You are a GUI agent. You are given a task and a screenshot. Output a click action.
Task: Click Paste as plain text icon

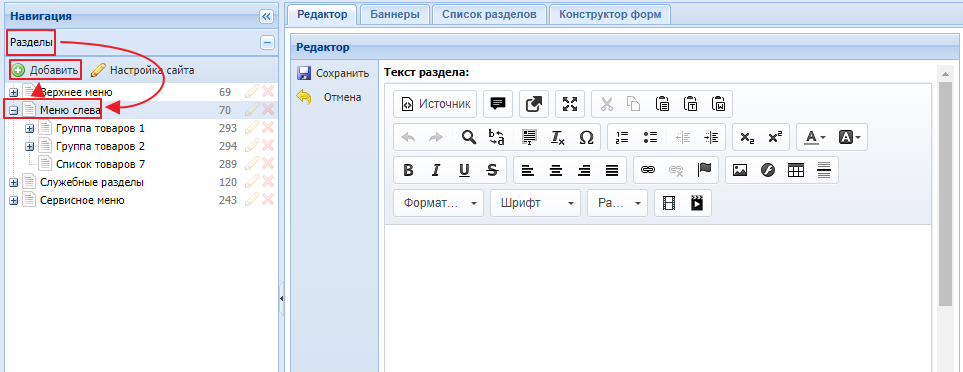tap(691, 104)
